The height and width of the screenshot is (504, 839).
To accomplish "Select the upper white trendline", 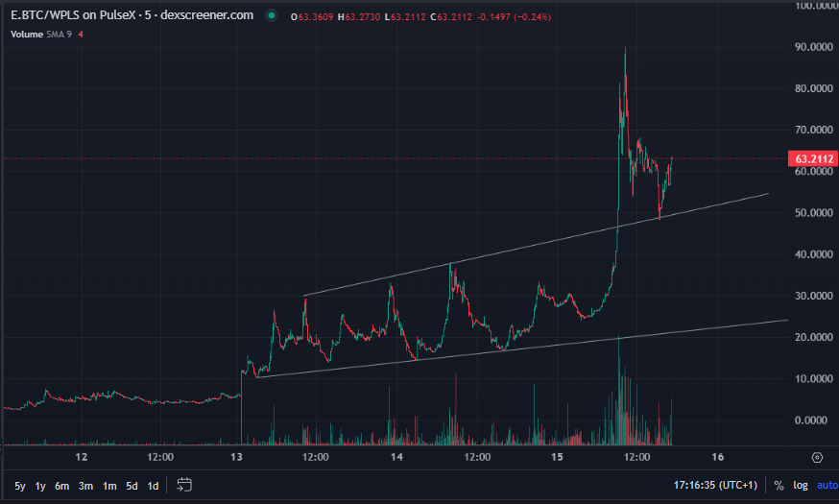I will [x=535, y=245].
